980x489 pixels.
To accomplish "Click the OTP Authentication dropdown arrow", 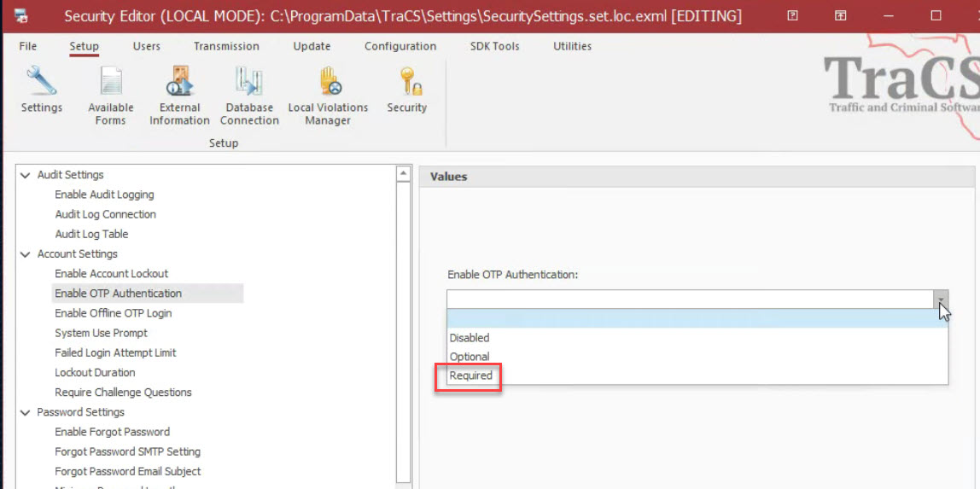I will click(940, 299).
